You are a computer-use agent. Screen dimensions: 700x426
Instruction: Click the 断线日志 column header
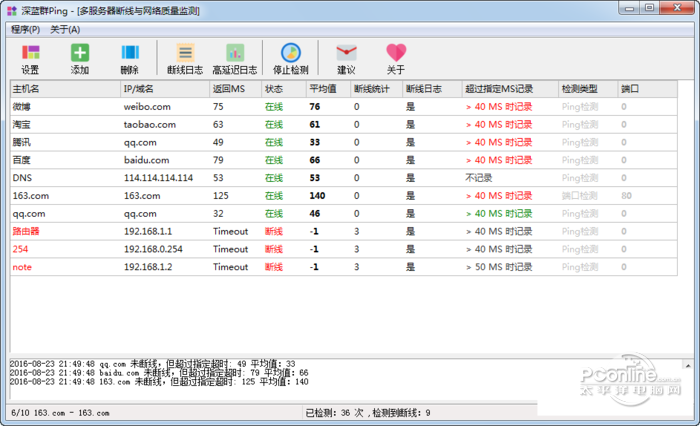click(x=432, y=89)
